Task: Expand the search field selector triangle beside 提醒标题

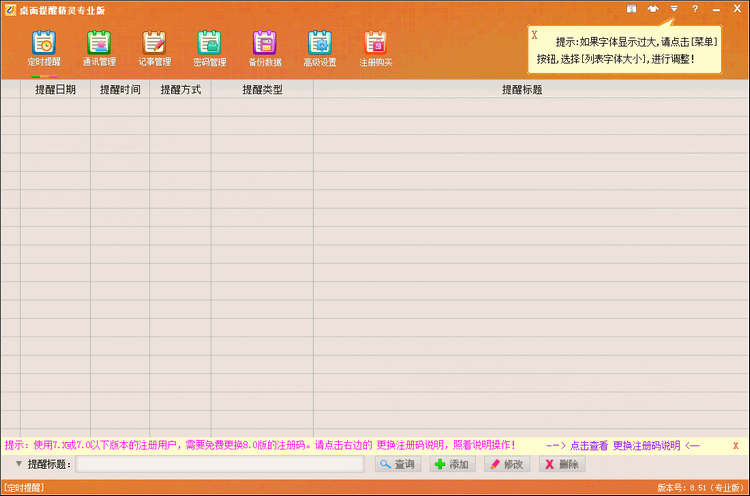Action: (x=19, y=463)
